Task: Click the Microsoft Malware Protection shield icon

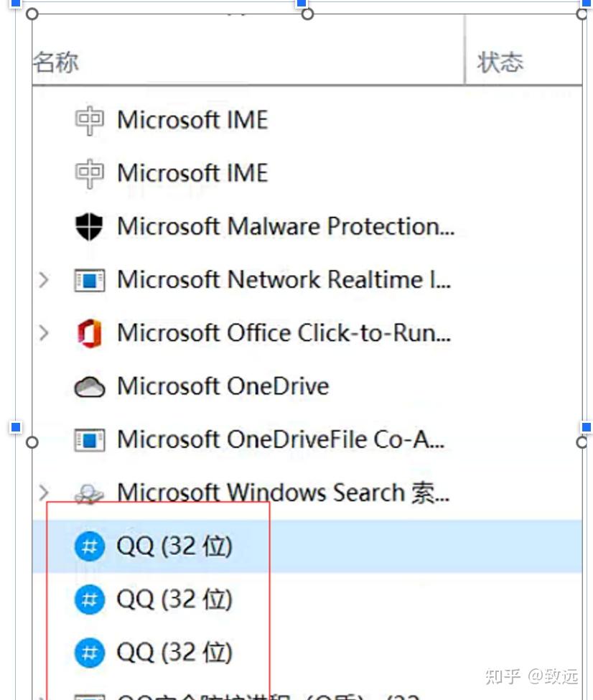Action: 89,227
